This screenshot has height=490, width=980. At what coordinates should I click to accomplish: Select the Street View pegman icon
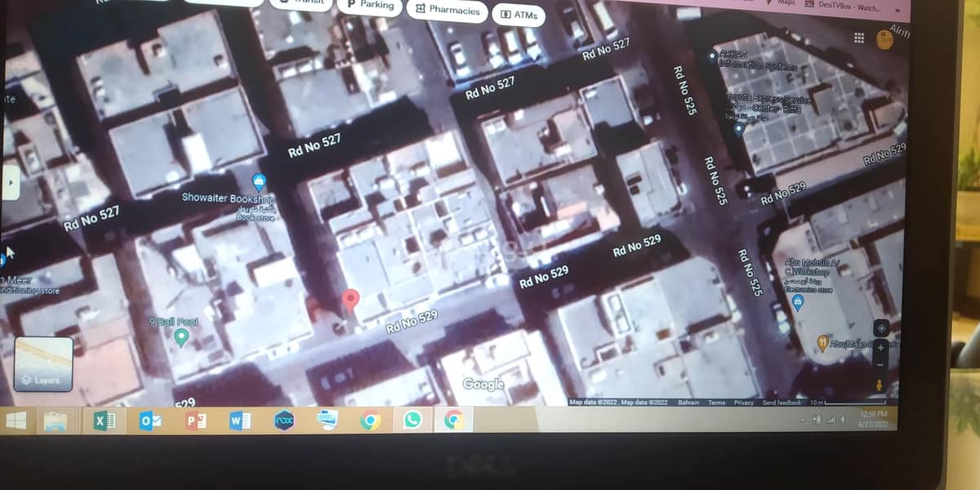(880, 385)
